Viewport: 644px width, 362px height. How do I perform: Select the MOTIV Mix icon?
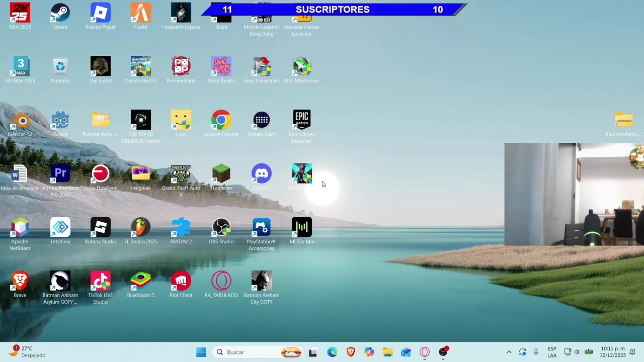[x=302, y=227]
